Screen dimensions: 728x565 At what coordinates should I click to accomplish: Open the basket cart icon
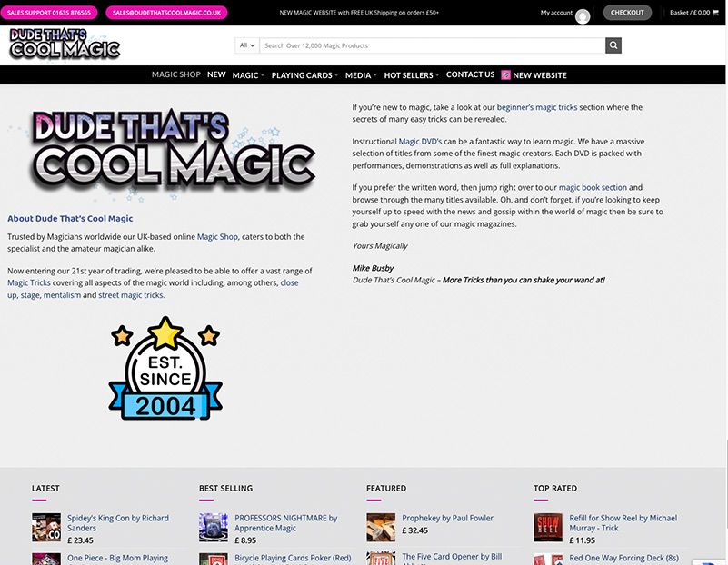(715, 13)
